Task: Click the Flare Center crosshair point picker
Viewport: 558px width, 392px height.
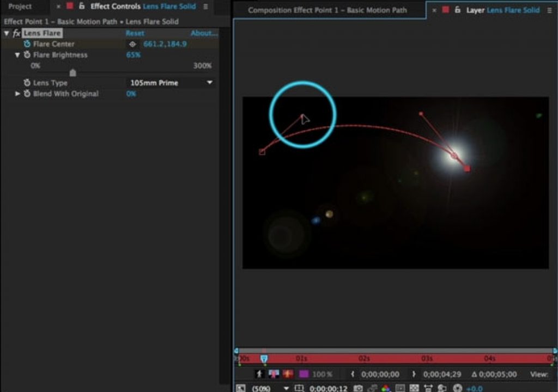Action: tap(132, 45)
